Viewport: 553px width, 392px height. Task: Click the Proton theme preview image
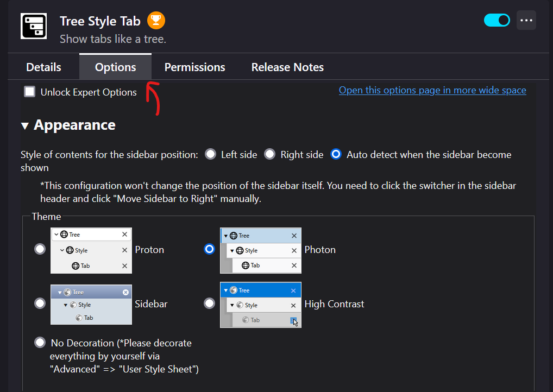click(91, 250)
